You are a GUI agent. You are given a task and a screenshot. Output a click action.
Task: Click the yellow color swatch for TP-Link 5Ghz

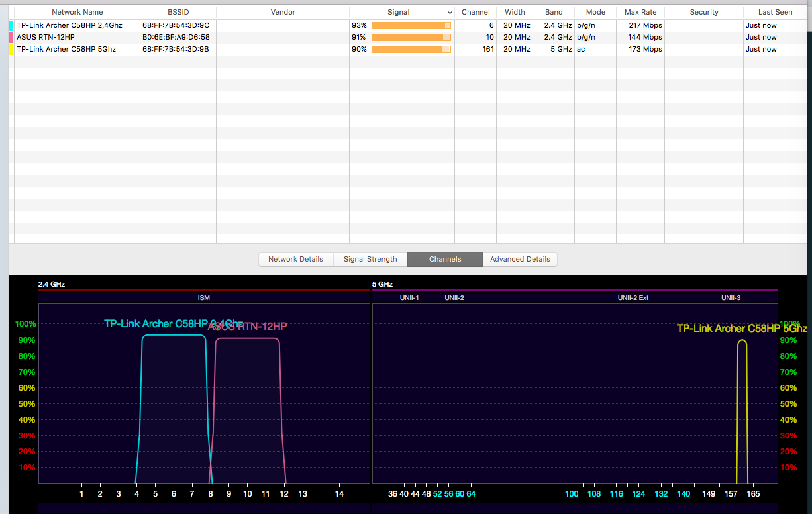click(x=11, y=49)
